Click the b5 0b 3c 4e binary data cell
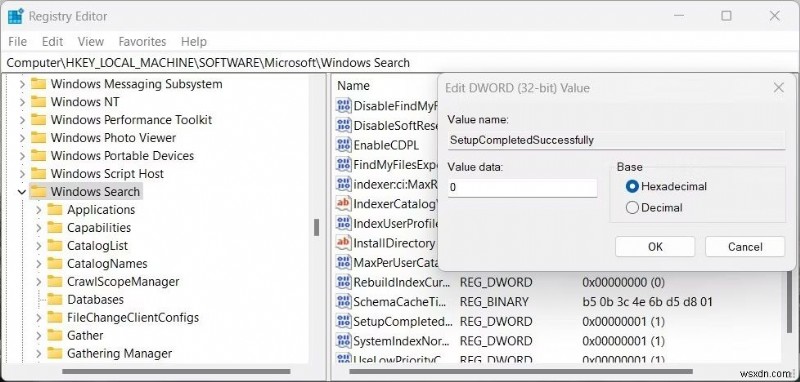 tap(647, 301)
